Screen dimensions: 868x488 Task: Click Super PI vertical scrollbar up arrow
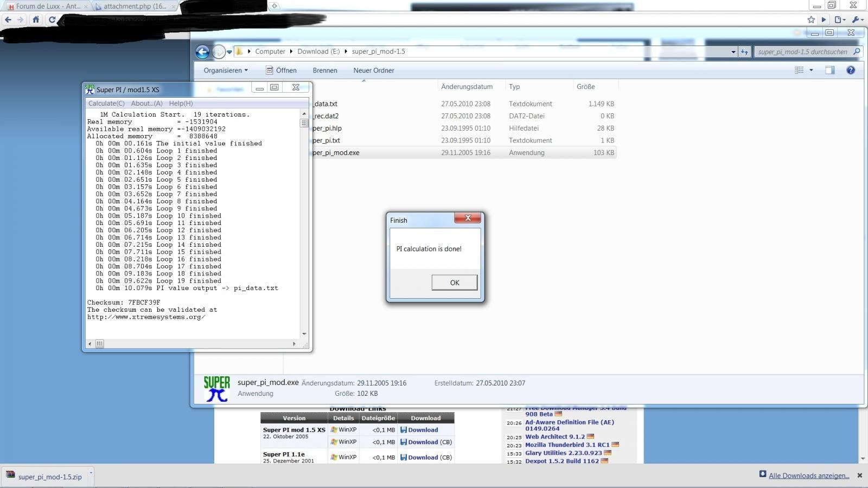304,114
